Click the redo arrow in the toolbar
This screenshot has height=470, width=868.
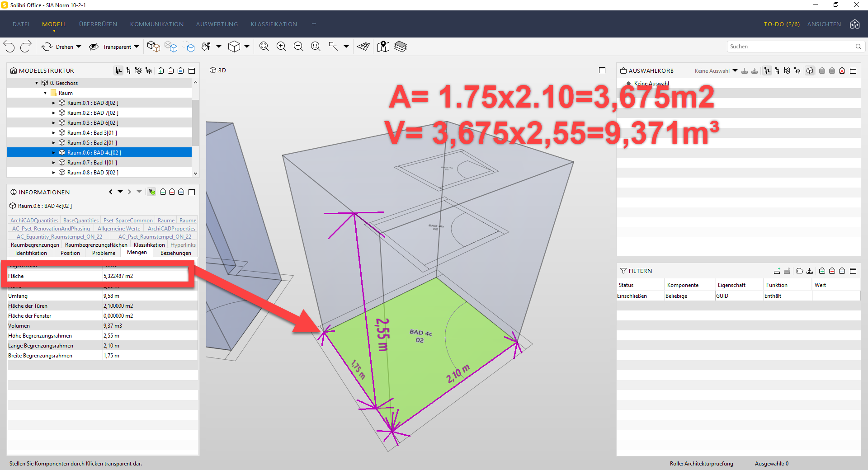click(26, 47)
